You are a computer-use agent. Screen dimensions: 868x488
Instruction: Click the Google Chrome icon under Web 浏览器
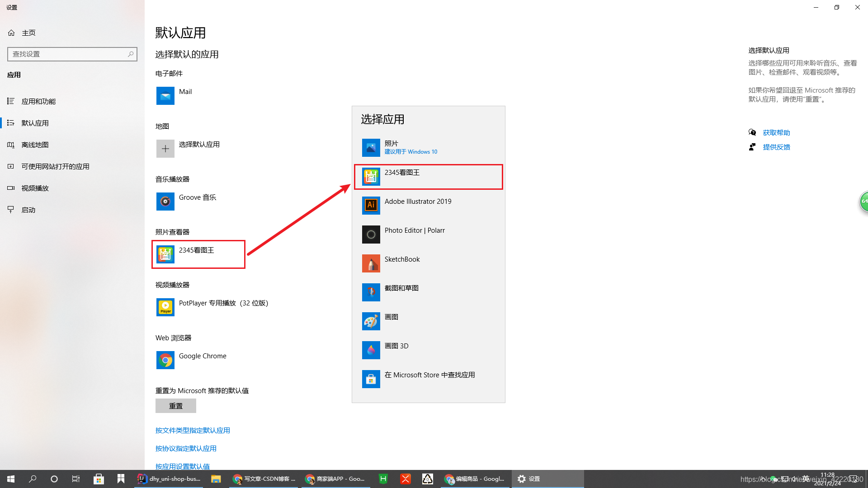coord(165,360)
